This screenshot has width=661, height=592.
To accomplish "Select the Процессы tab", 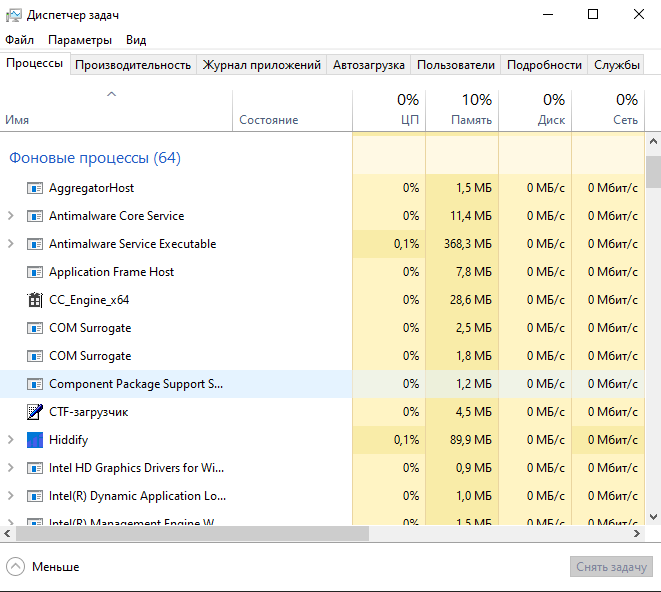I will click(x=35, y=64).
